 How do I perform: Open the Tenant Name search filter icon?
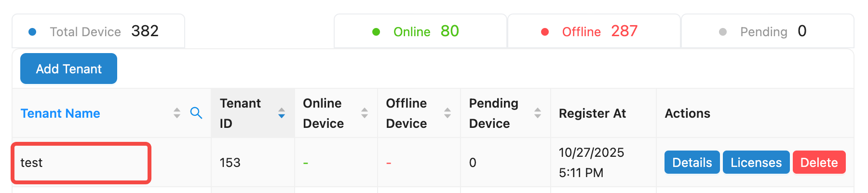click(x=196, y=113)
